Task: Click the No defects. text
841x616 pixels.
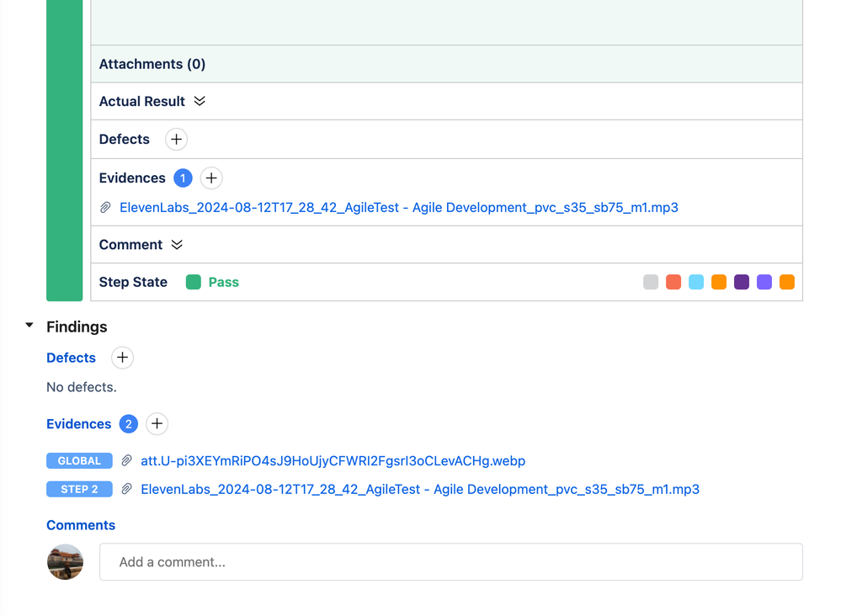Action: 82,387
